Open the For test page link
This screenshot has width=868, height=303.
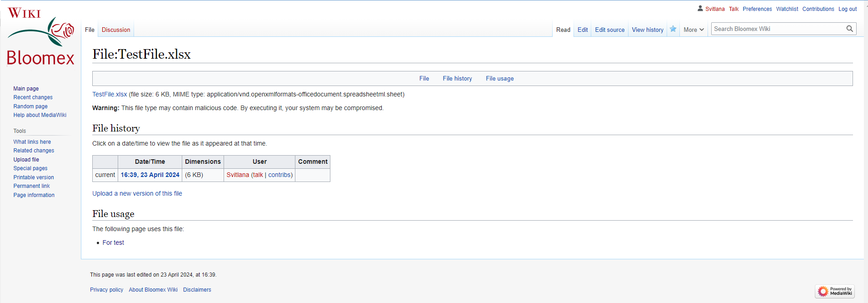point(113,242)
